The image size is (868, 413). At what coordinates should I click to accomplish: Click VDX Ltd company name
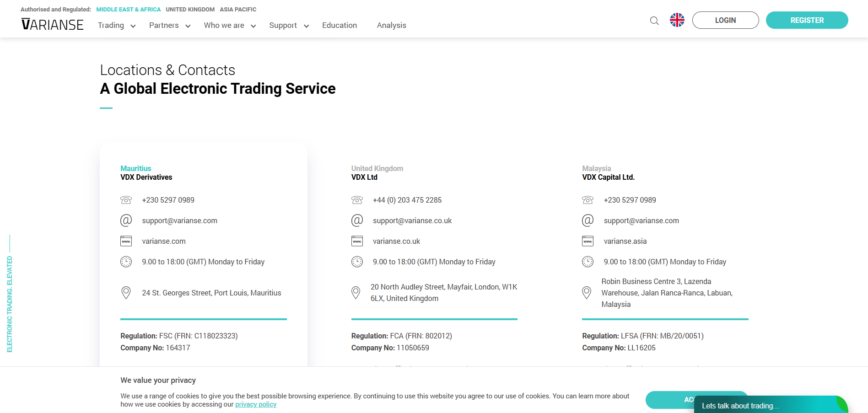click(364, 177)
